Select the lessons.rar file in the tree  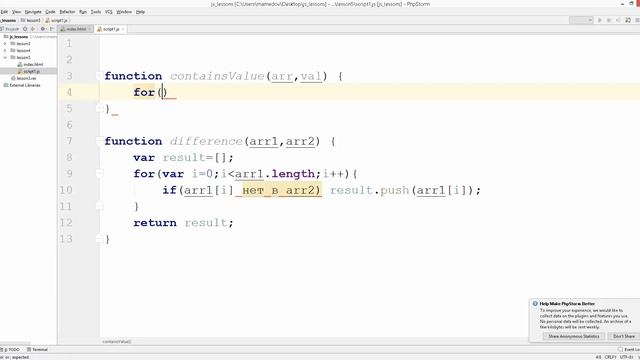(23, 78)
